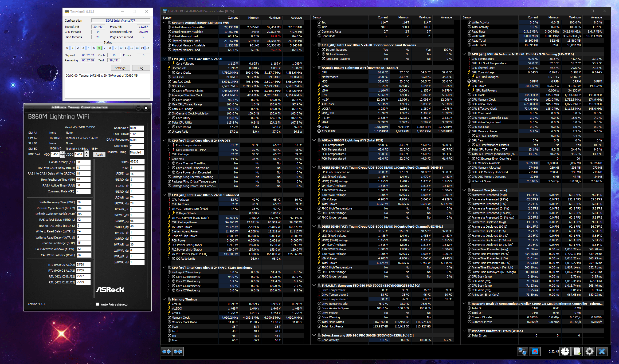The height and width of the screenshot is (364, 619).
Task: Expand the IA Limit Reasons entry
Action: coord(318,50)
